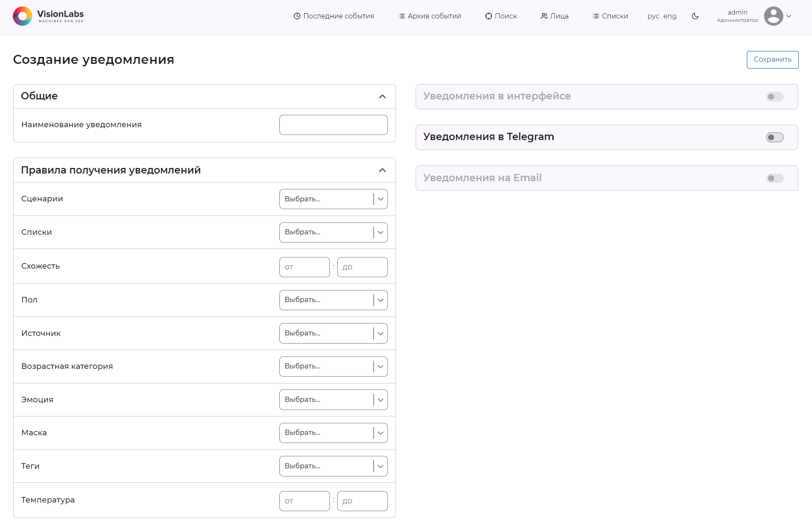Collapse Правила получения уведомлений section
This screenshot has height=527, width=812.
382,170
